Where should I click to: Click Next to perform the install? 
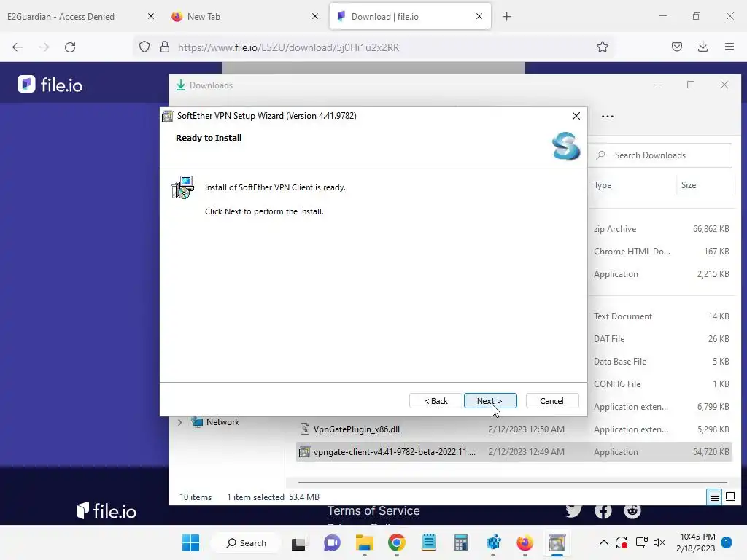[x=489, y=401]
